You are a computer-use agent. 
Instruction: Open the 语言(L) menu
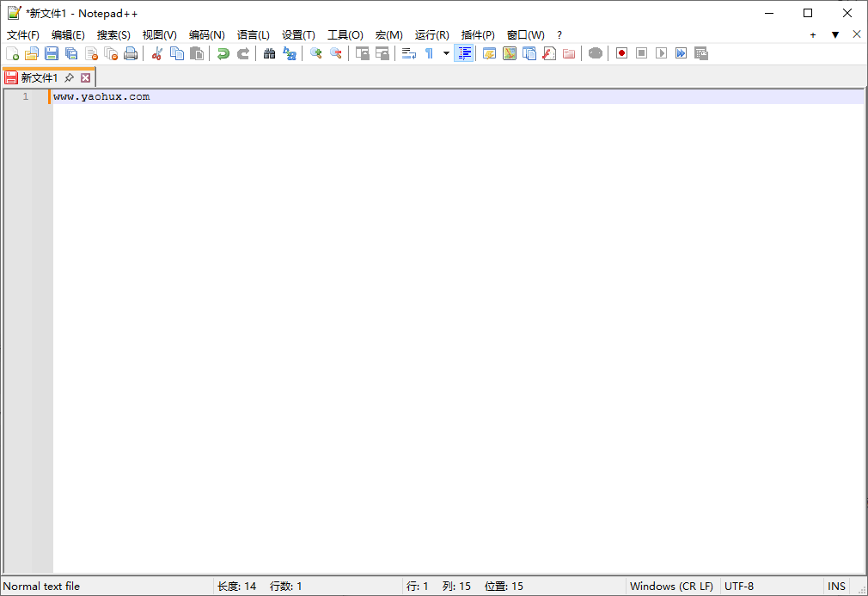click(253, 34)
